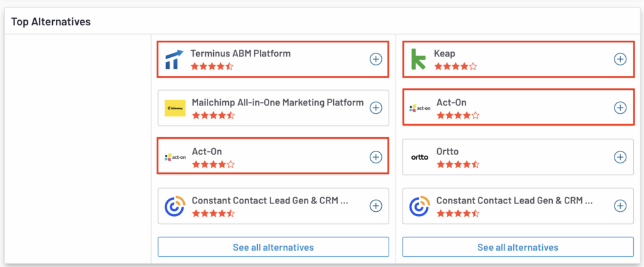Image resolution: width=644 pixels, height=267 pixels.
Task: Click the blue arrow Terminus logo
Action: 175,60
